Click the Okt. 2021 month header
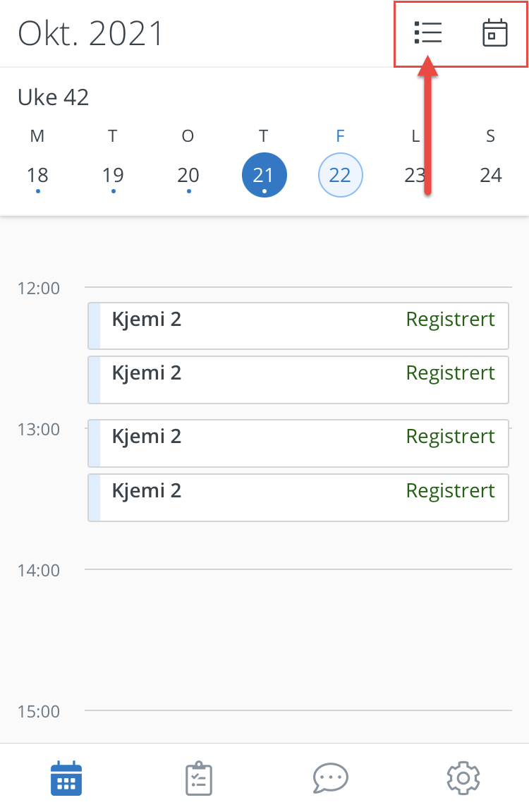Screen dimensions: 529x812 (x=90, y=34)
